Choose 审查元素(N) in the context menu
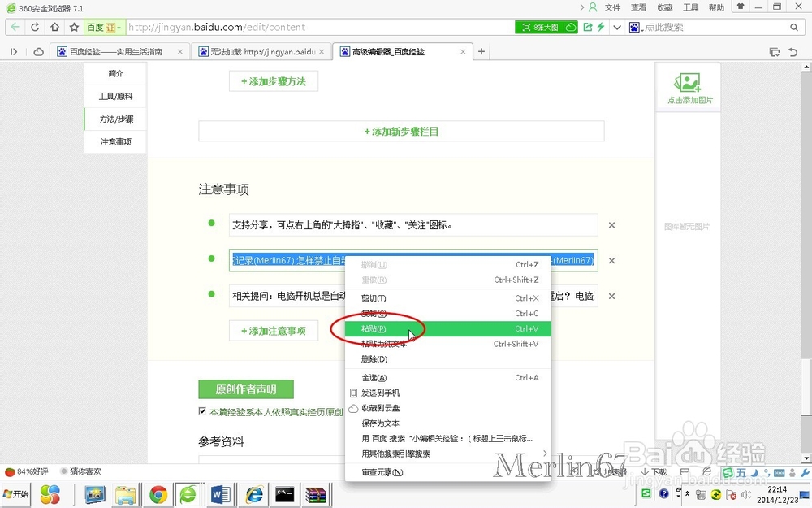The height and width of the screenshot is (508, 812). point(448,472)
